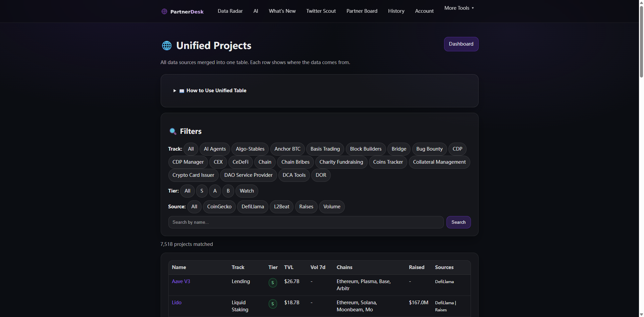Viewport: 644px width, 317px height.
Task: Click the PartnerDesk globe logo icon
Action: [x=164, y=11]
